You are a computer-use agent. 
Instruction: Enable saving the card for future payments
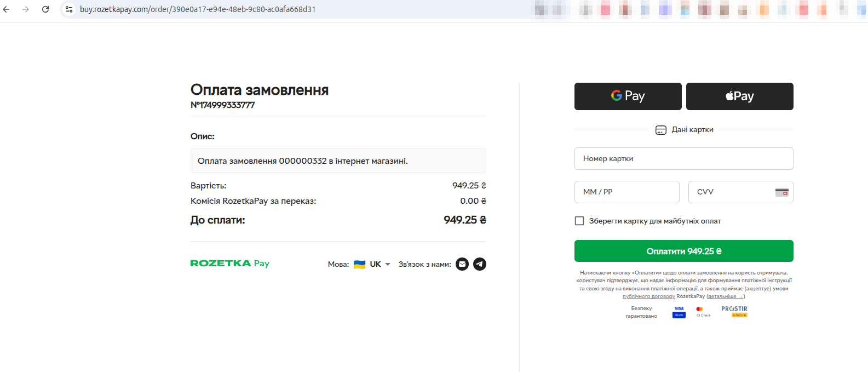coord(579,221)
